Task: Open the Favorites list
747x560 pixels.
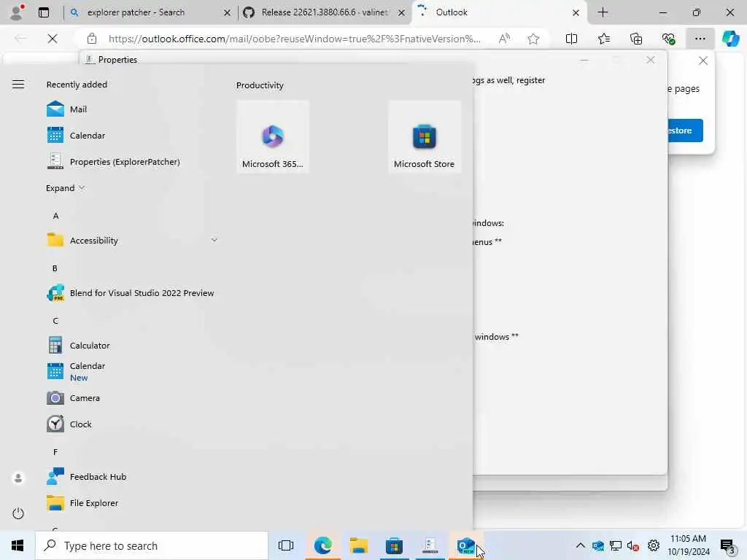Action: tap(603, 39)
